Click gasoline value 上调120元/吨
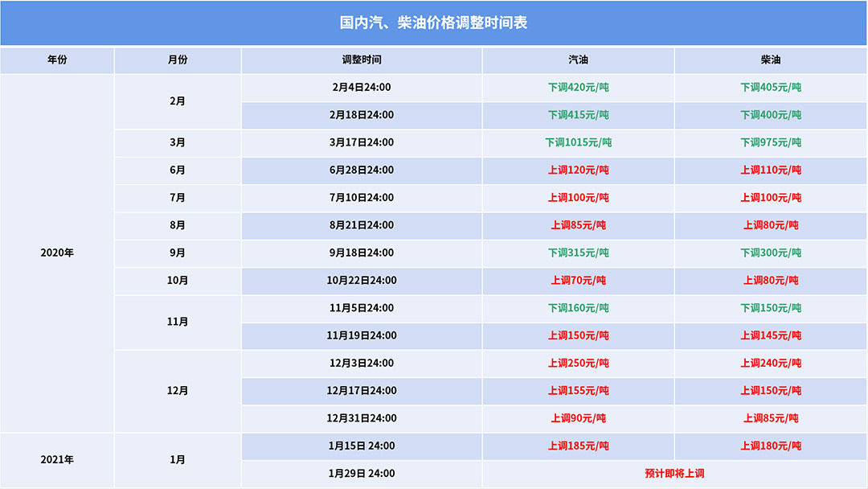868x489 pixels. pyautogui.click(x=579, y=170)
